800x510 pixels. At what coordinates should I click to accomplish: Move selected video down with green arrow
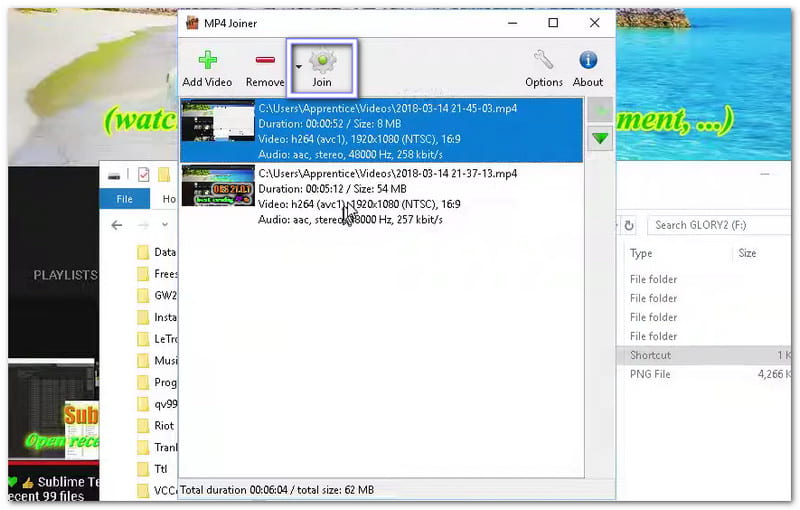click(600, 139)
